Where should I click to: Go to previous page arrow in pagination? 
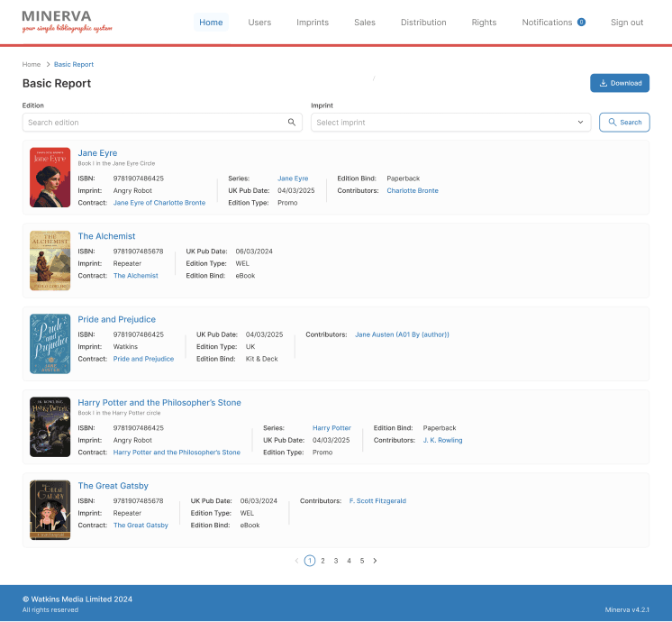point(296,561)
